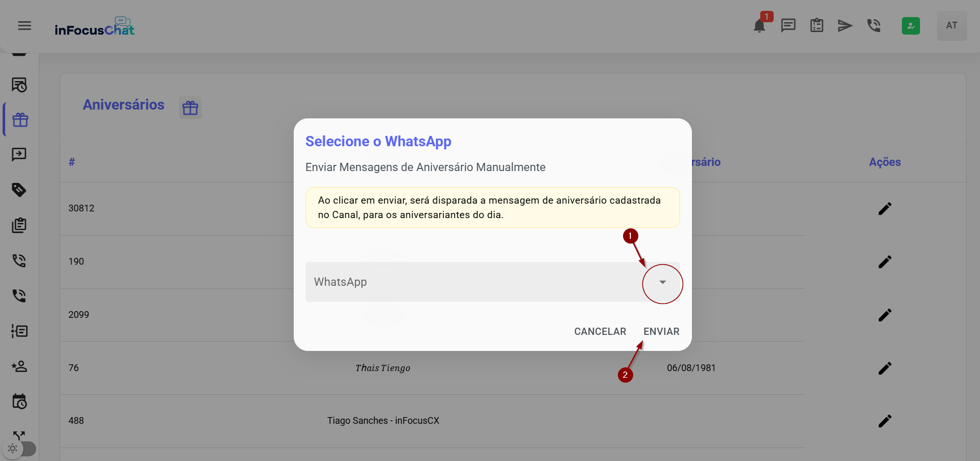Image resolution: width=980 pixels, height=461 pixels.
Task: Open the schedule calendar sidebar item
Action: [19, 402]
